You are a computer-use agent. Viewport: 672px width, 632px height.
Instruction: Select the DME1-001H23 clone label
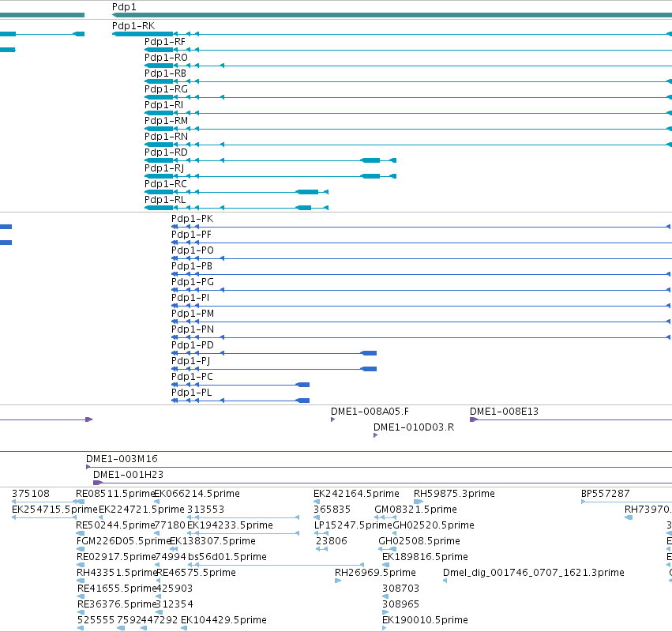coord(128,475)
